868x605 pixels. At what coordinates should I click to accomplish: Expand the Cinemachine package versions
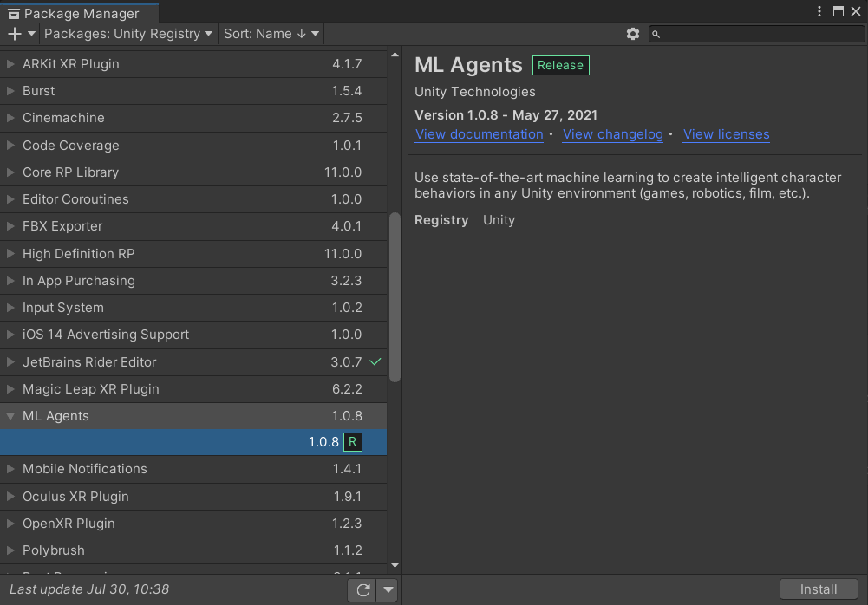coord(10,118)
